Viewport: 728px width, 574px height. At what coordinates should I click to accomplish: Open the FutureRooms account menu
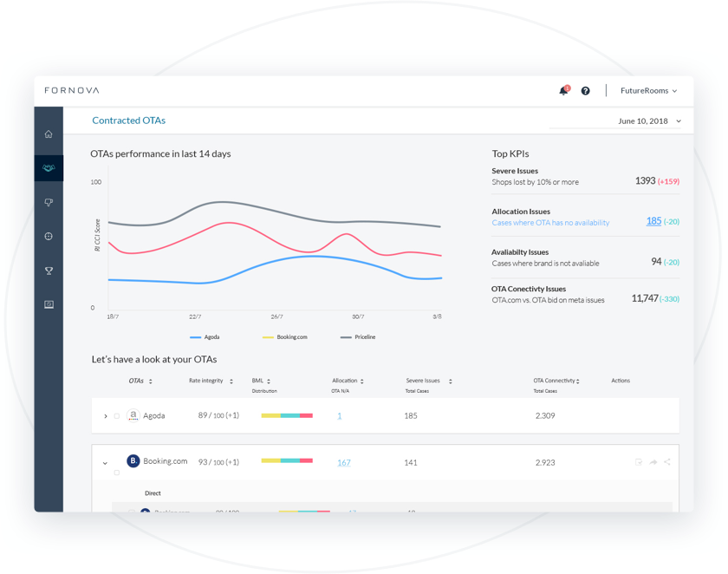click(x=647, y=90)
